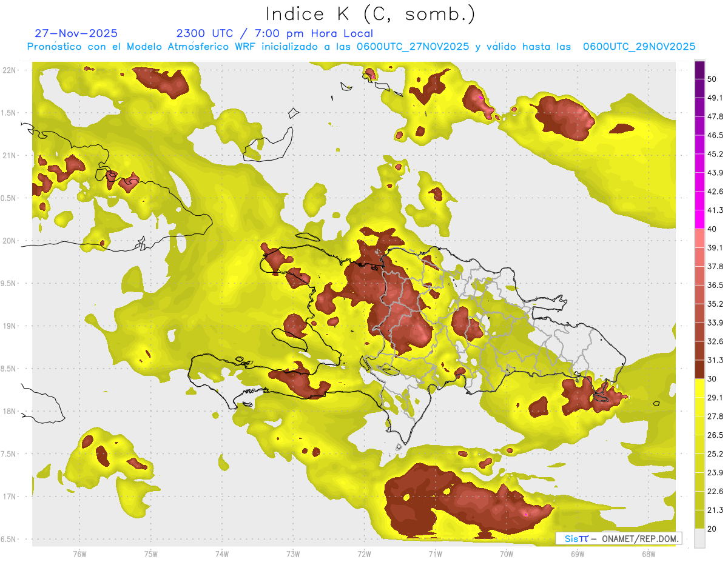Click longitude axis label '76W'
Screen dimensions: 728x562
(80, 554)
